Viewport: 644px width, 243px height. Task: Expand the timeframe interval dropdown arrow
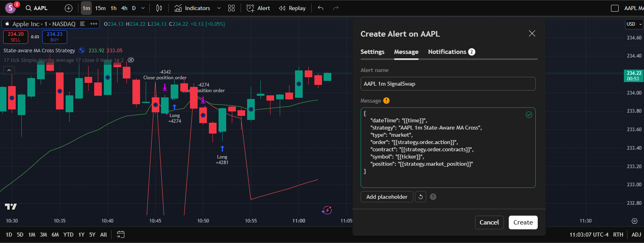click(143, 8)
